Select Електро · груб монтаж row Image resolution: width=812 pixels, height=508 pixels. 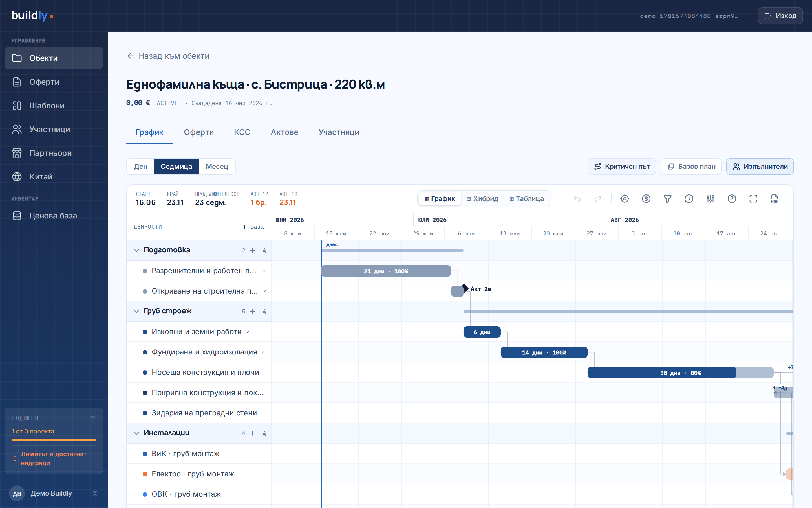coord(199,474)
